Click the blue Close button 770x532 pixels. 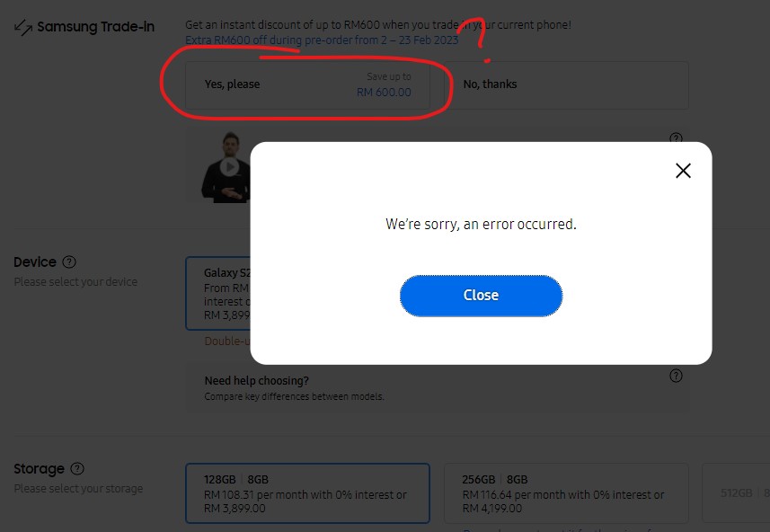tap(481, 296)
